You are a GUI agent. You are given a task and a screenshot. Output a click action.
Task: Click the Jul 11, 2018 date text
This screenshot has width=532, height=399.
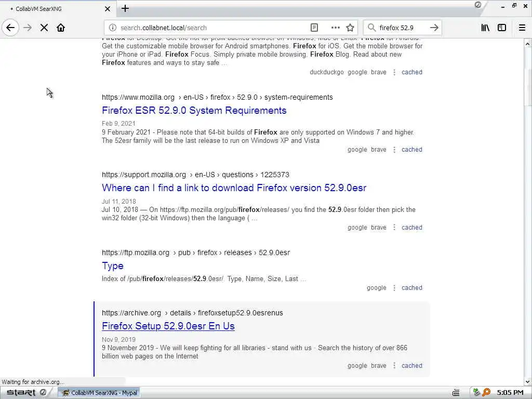click(119, 202)
